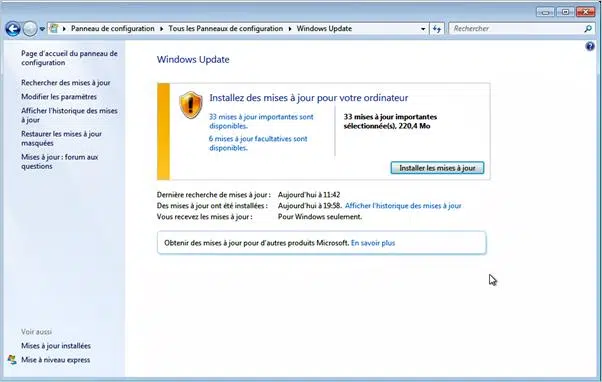Image resolution: width=602 pixels, height=382 pixels.
Task: Open Tous les Panneaux de configuration breadcrumb
Action: point(225,28)
